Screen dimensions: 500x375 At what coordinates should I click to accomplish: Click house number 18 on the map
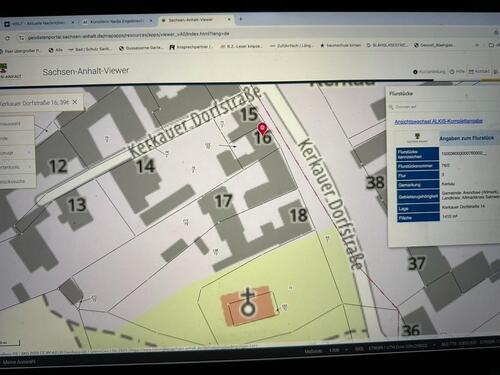(298, 215)
